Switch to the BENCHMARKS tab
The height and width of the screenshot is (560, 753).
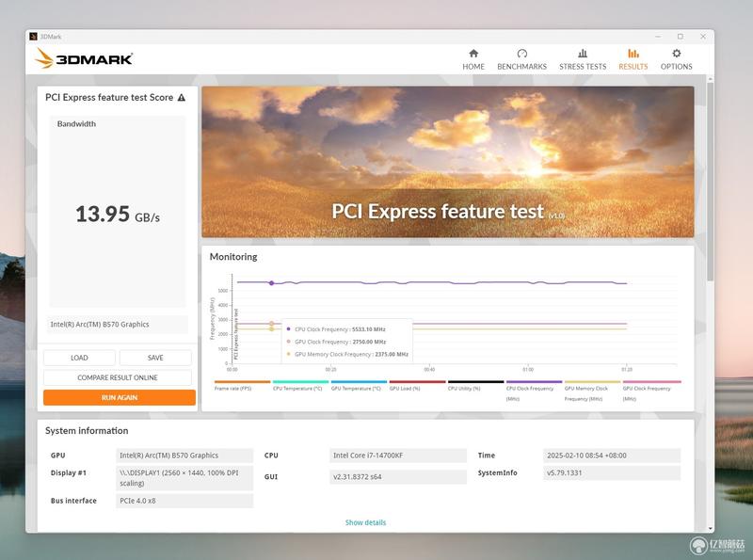[x=521, y=59]
